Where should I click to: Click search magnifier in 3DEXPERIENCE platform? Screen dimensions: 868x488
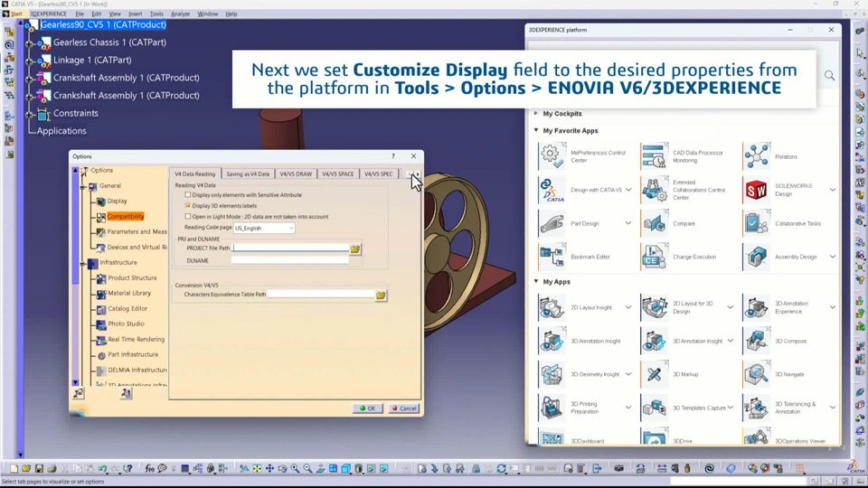pos(829,75)
